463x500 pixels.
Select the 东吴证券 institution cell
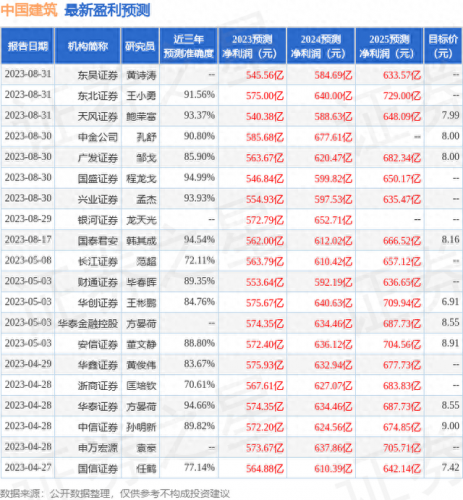98,75
